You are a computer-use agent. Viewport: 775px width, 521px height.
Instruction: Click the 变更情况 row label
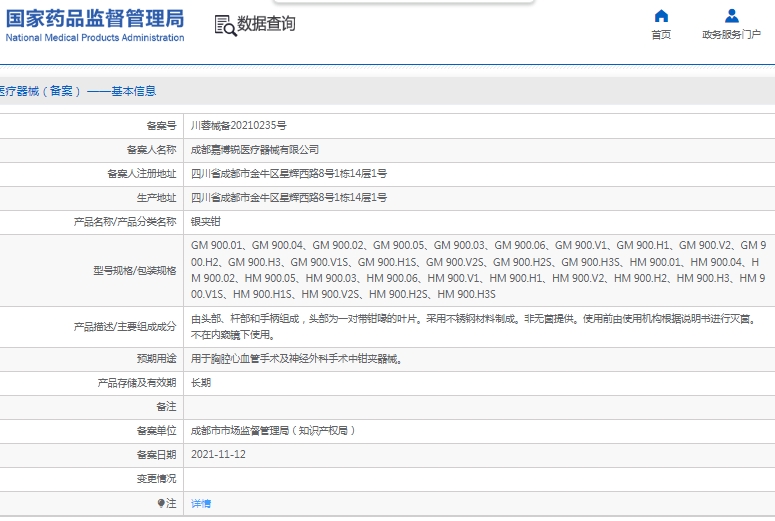coord(156,478)
